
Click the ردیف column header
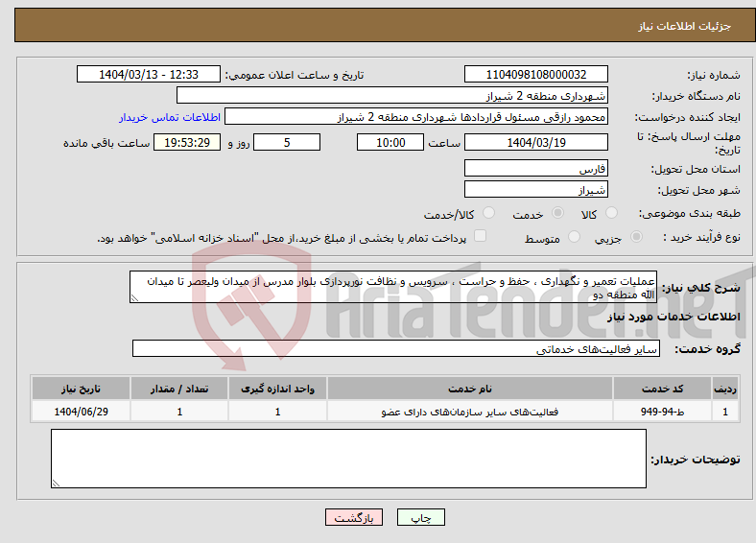725,389
